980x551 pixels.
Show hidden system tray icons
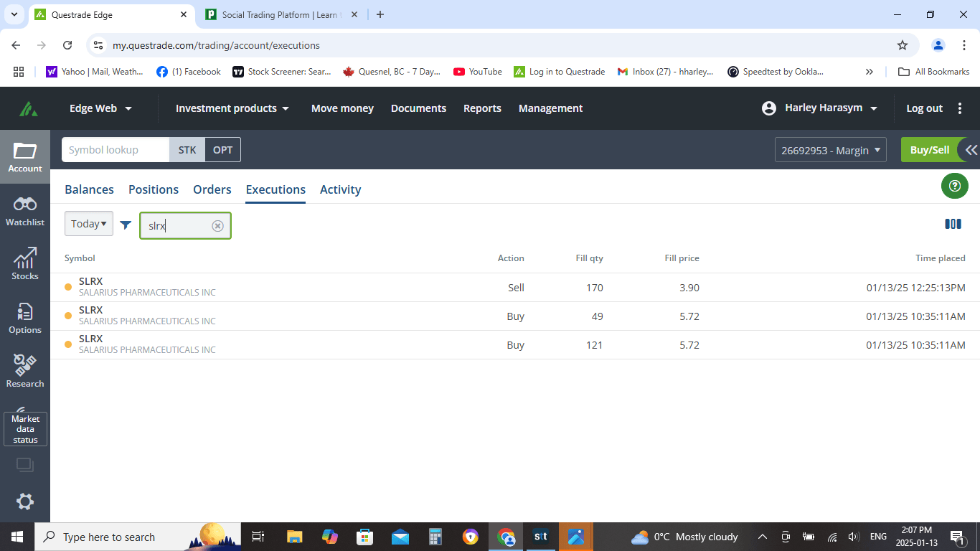[763, 537]
